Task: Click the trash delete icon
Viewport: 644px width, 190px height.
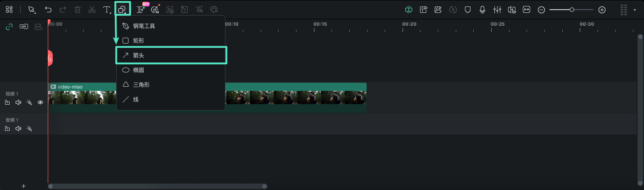Action: click(78, 9)
